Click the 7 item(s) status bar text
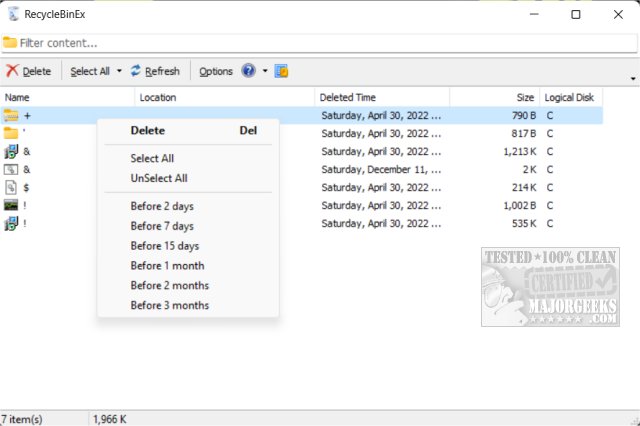640x426 pixels. (x=22, y=419)
